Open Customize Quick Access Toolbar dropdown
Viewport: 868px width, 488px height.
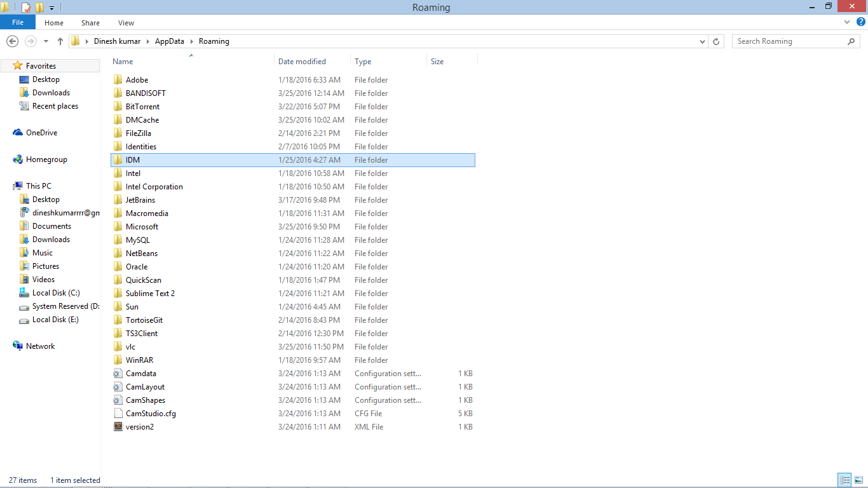(52, 8)
